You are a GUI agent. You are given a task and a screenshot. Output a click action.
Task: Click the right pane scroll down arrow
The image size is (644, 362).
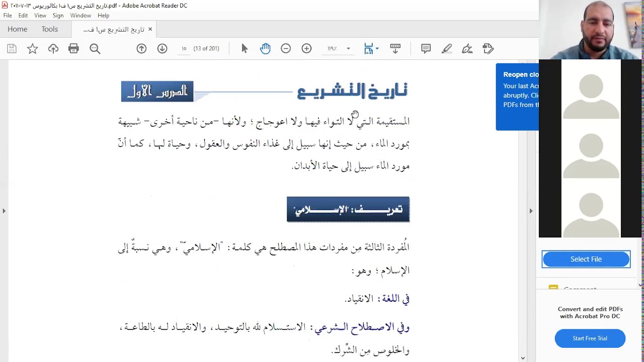tap(640, 285)
